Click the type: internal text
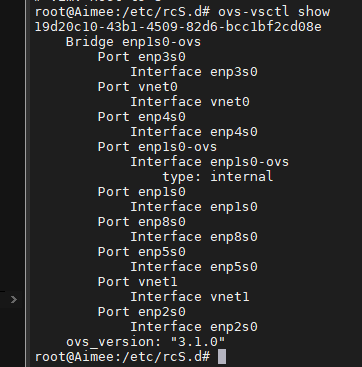The height and width of the screenshot is (367, 362). (x=218, y=177)
